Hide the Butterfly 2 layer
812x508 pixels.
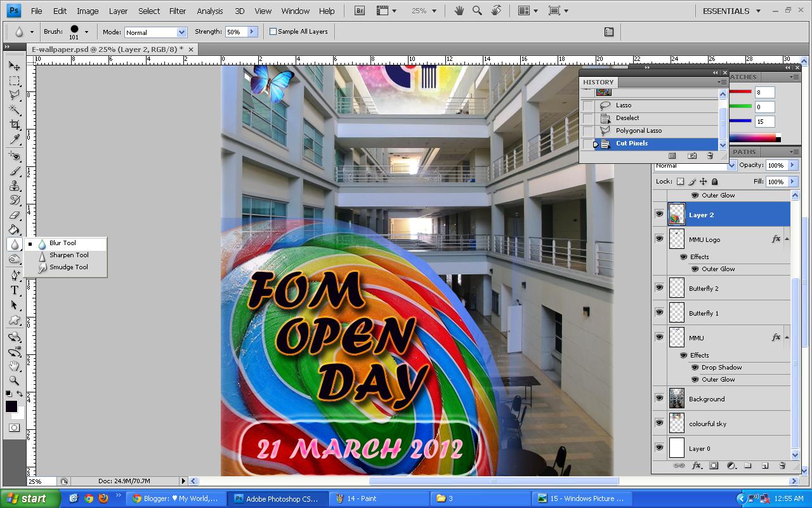pos(659,288)
